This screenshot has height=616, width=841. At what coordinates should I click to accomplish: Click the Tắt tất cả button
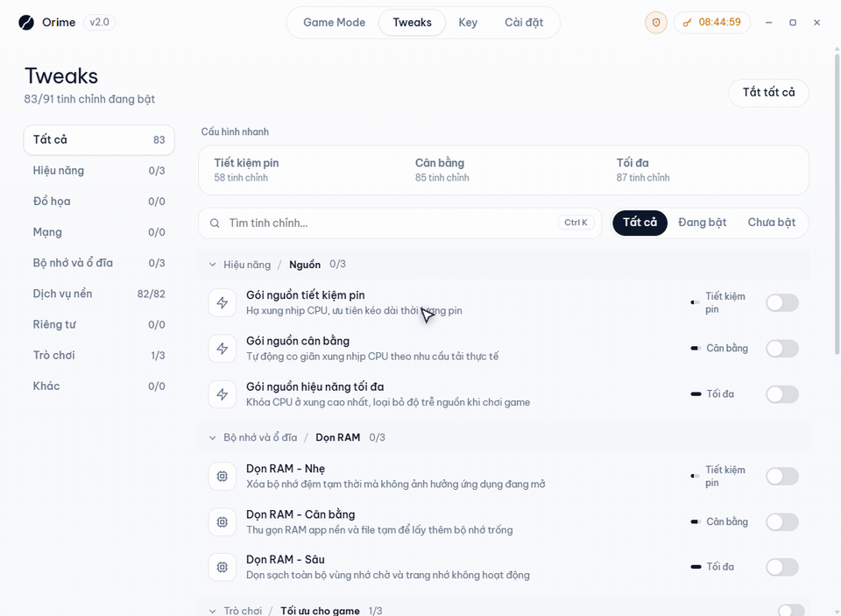click(x=768, y=92)
